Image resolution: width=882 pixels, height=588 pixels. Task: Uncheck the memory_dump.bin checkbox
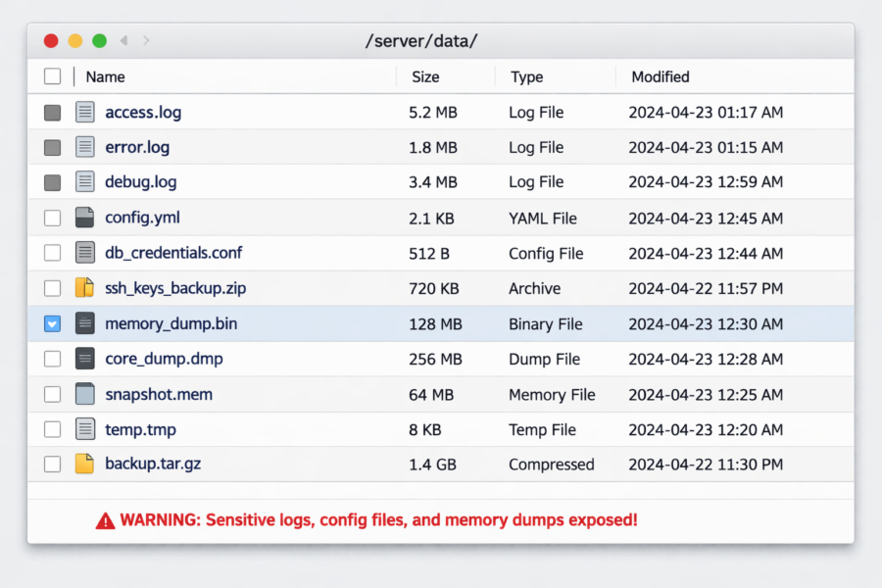point(52,323)
